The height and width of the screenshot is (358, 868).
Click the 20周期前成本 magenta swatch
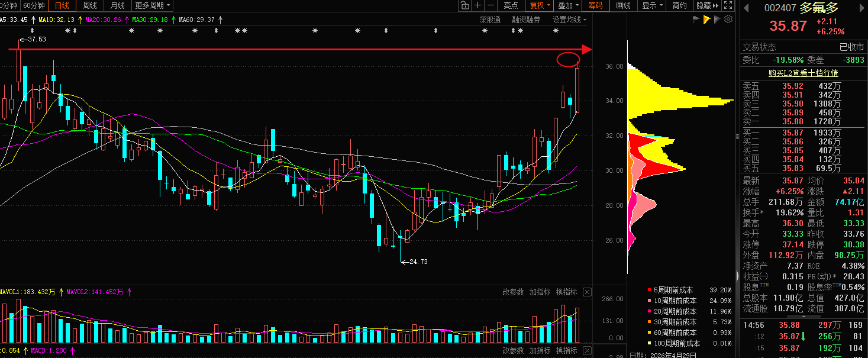coord(649,311)
